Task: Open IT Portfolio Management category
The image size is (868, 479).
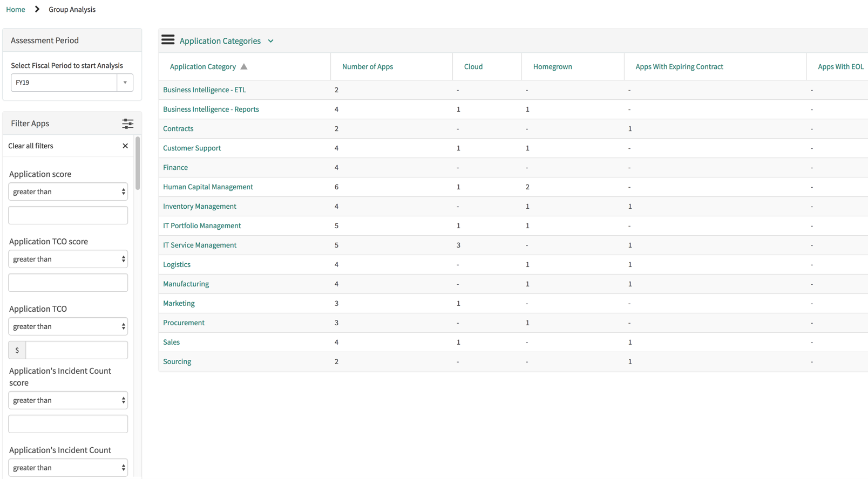Action: (x=202, y=226)
